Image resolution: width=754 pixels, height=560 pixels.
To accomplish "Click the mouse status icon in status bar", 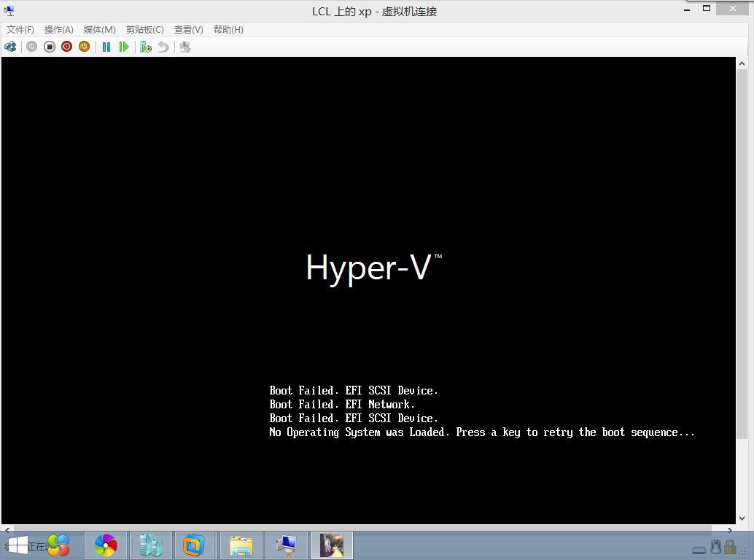I will pos(716,547).
